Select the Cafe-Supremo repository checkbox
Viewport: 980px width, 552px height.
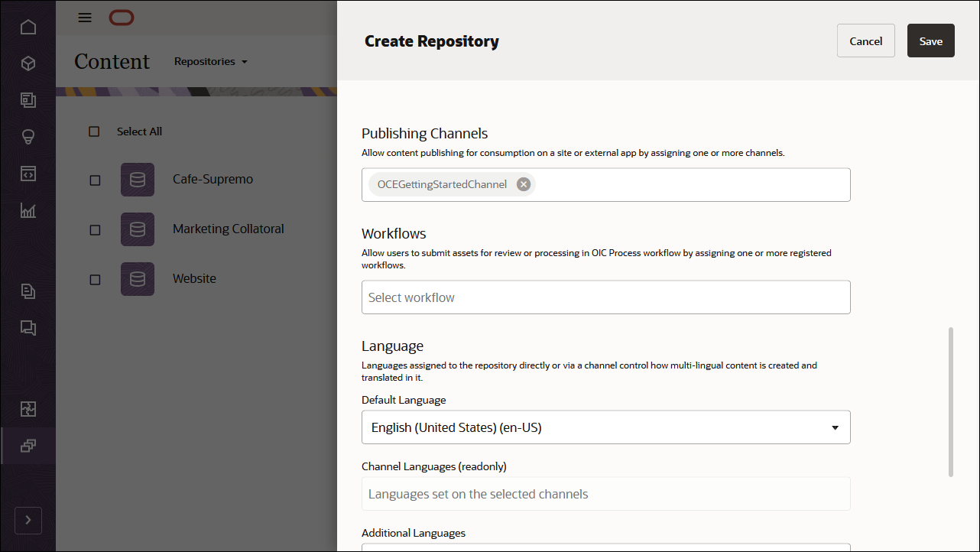coord(95,180)
